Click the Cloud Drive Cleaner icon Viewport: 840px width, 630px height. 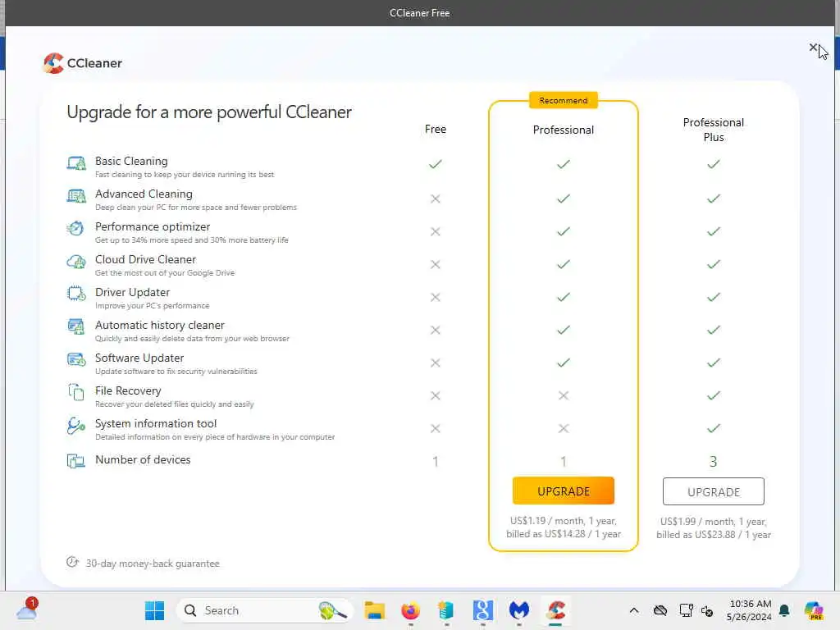(x=76, y=262)
